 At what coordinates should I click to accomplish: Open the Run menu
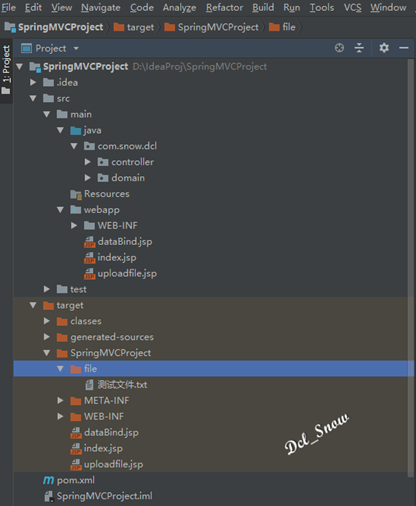(x=292, y=7)
